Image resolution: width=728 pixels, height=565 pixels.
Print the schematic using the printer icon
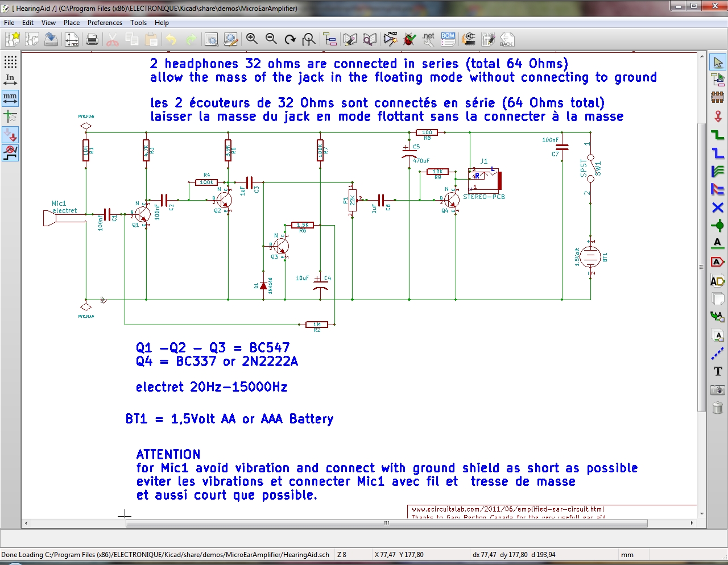92,39
